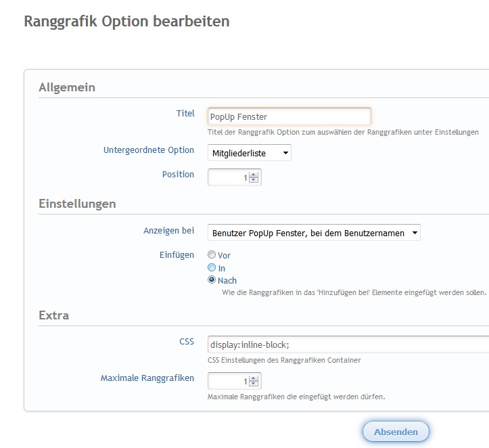Expand the 'Anzeigen bei' dropdown
489x448 pixels.
pos(314,233)
